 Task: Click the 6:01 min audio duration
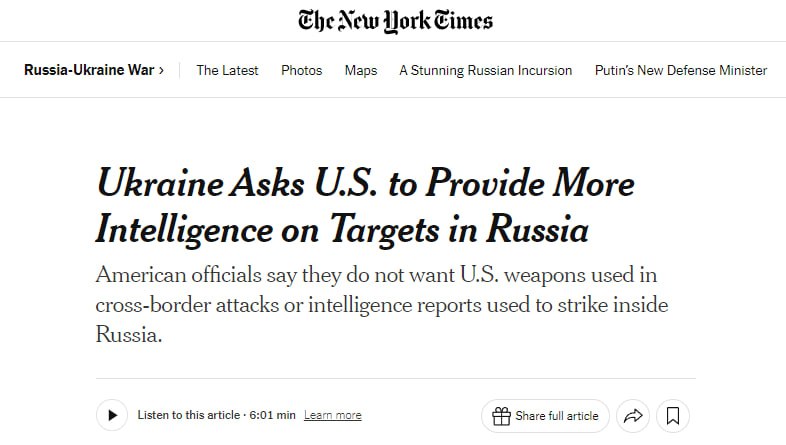[271, 415]
